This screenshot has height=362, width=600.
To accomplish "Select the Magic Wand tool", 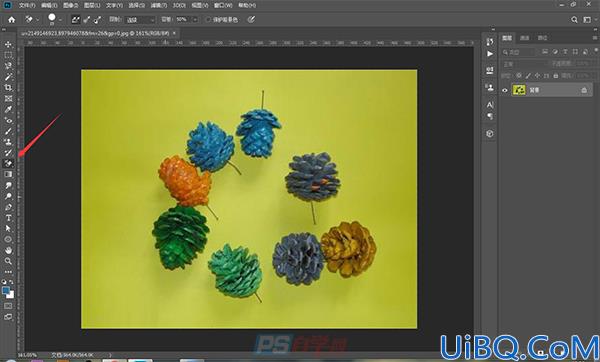I will (8, 77).
